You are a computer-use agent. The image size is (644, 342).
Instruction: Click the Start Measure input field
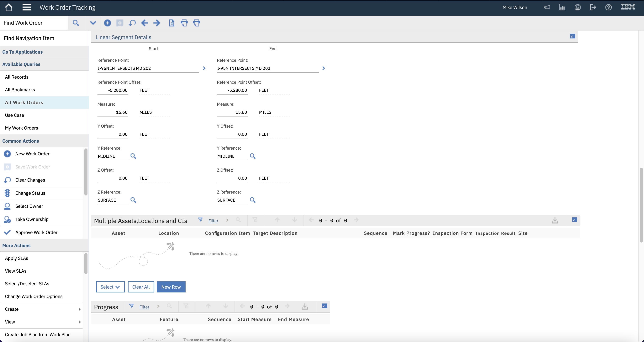coord(113,112)
